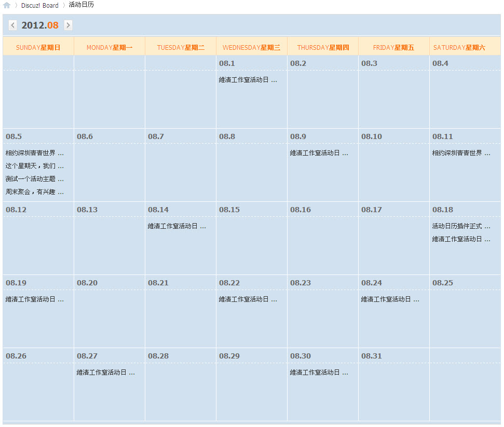Screen dimensions: 504x427
Task: Select date 08.25 in calendar
Action: coord(443,283)
